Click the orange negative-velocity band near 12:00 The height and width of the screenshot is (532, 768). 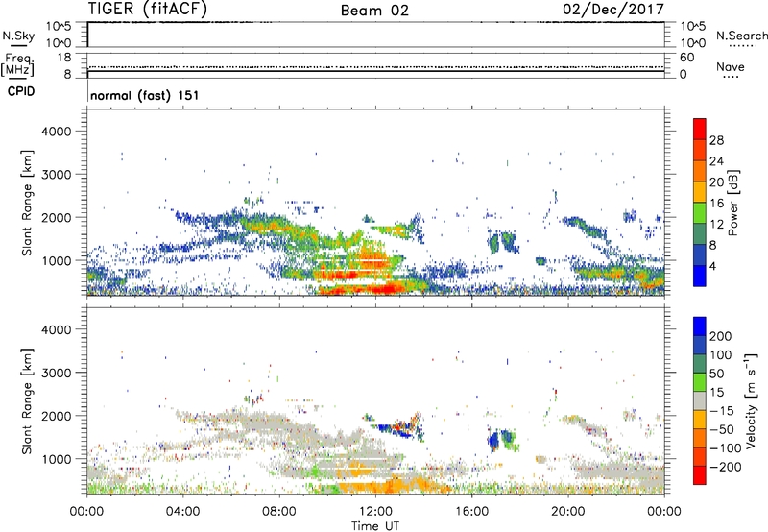click(387, 487)
